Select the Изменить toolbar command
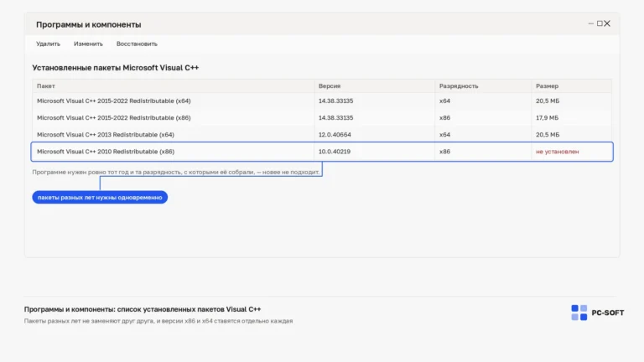The image size is (644, 362). [88, 44]
